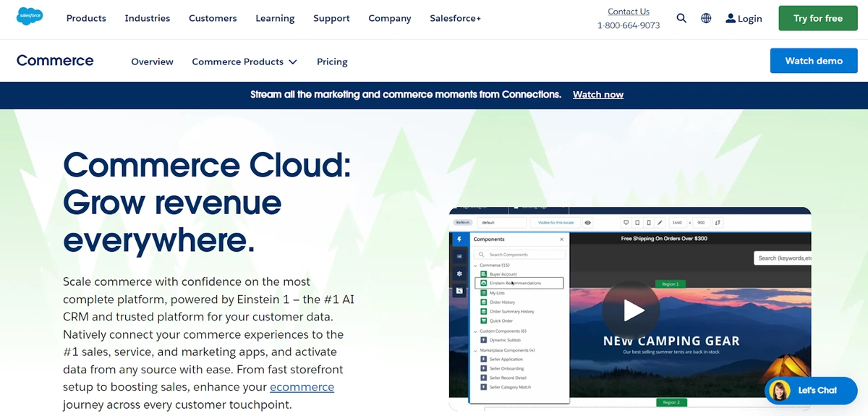The image size is (868, 416).
Task: Click the Order History component icon
Action: [484, 302]
